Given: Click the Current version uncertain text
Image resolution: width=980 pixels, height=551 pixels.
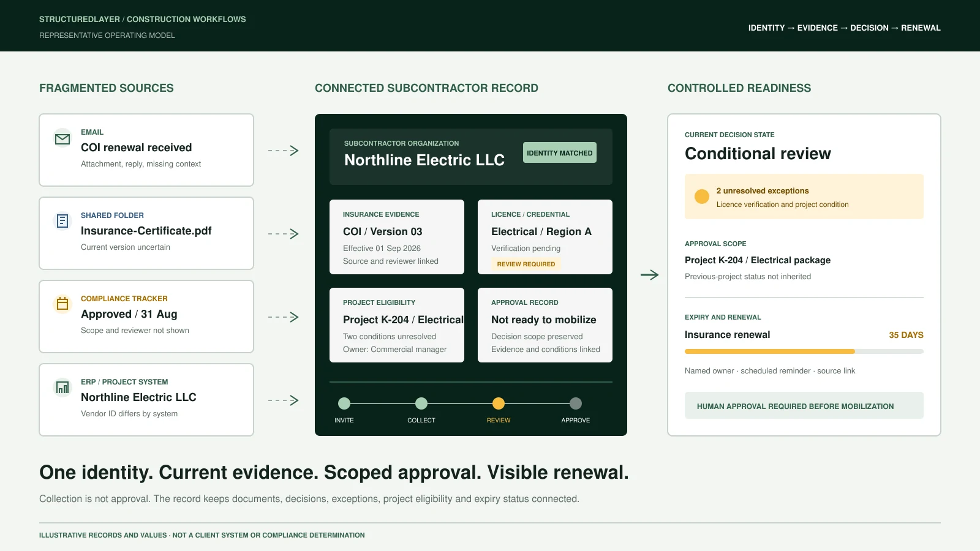Looking at the screenshot, I should tap(126, 247).
